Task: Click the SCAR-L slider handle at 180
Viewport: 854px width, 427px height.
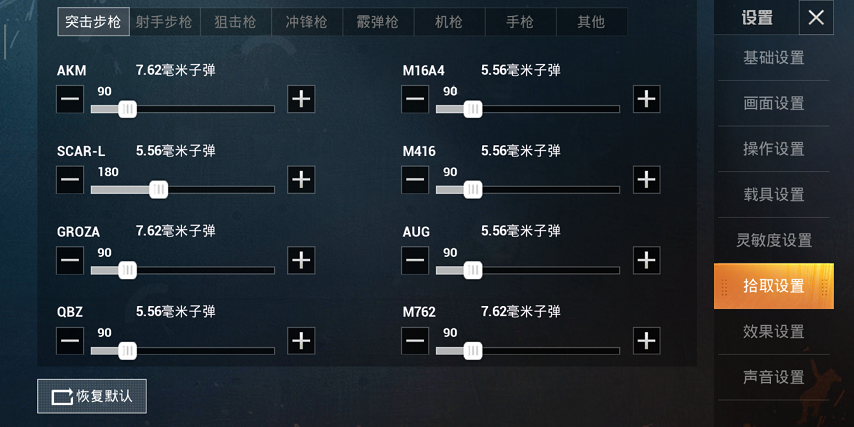Action: 158,190
